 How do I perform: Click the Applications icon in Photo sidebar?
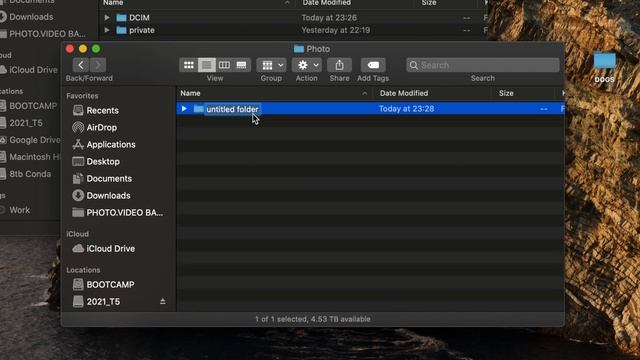(x=78, y=144)
